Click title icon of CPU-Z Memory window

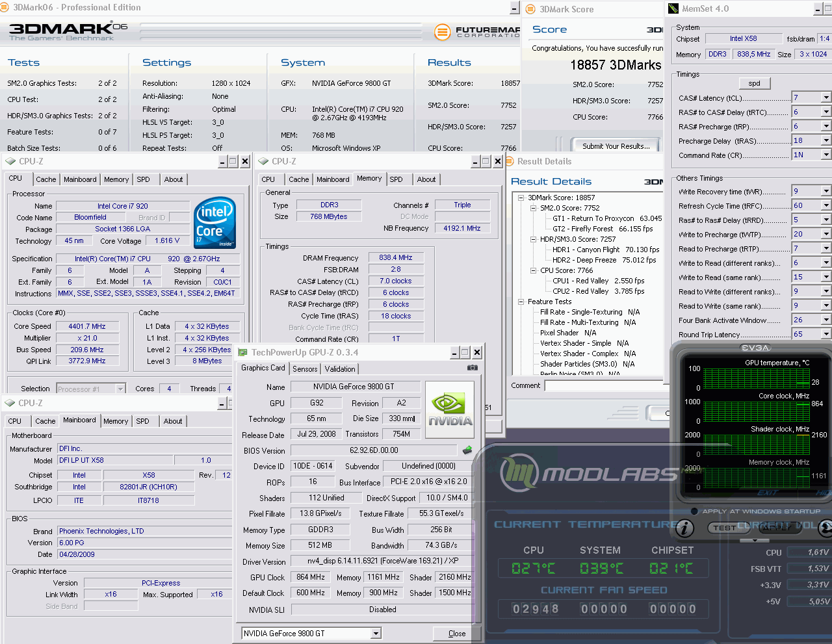[263, 161]
